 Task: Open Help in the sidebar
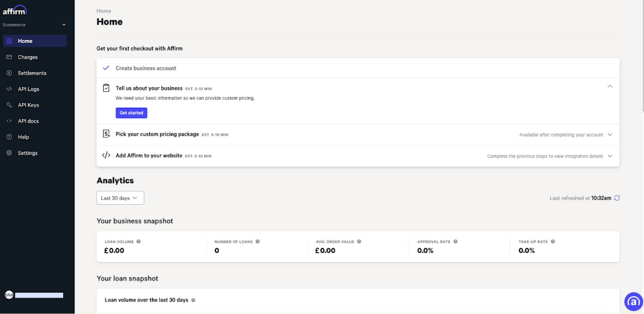[x=35, y=137]
